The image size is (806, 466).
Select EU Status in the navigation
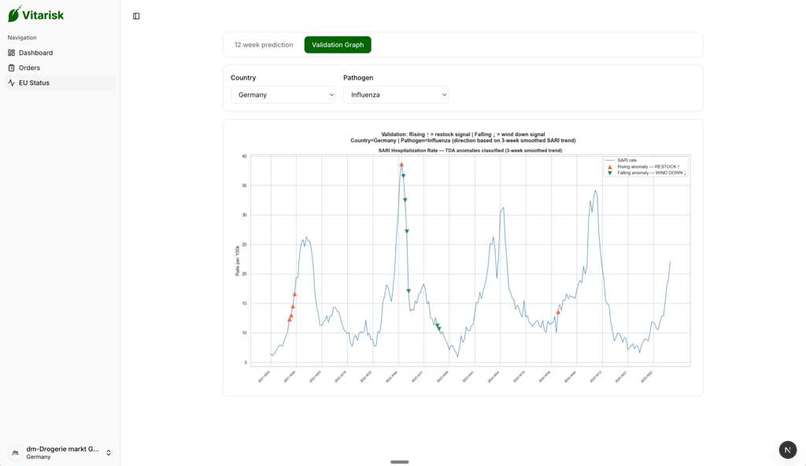[60, 83]
